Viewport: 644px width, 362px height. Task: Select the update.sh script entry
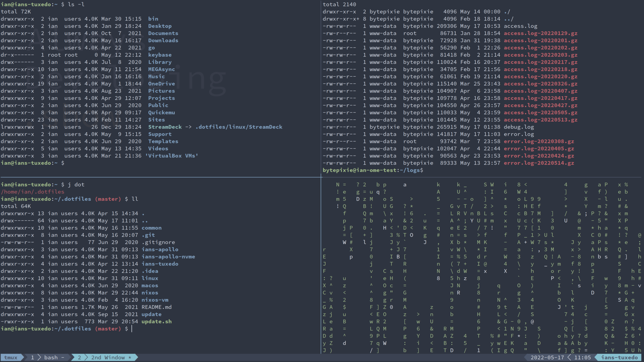coord(157,321)
